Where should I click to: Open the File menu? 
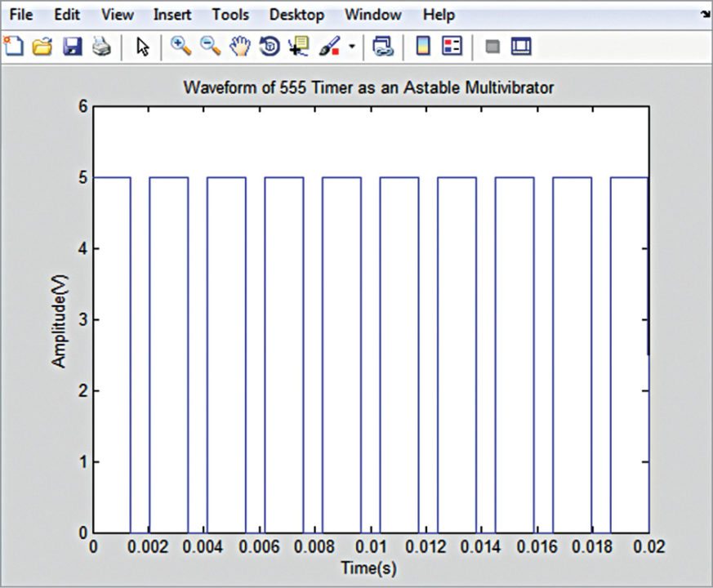[20, 14]
